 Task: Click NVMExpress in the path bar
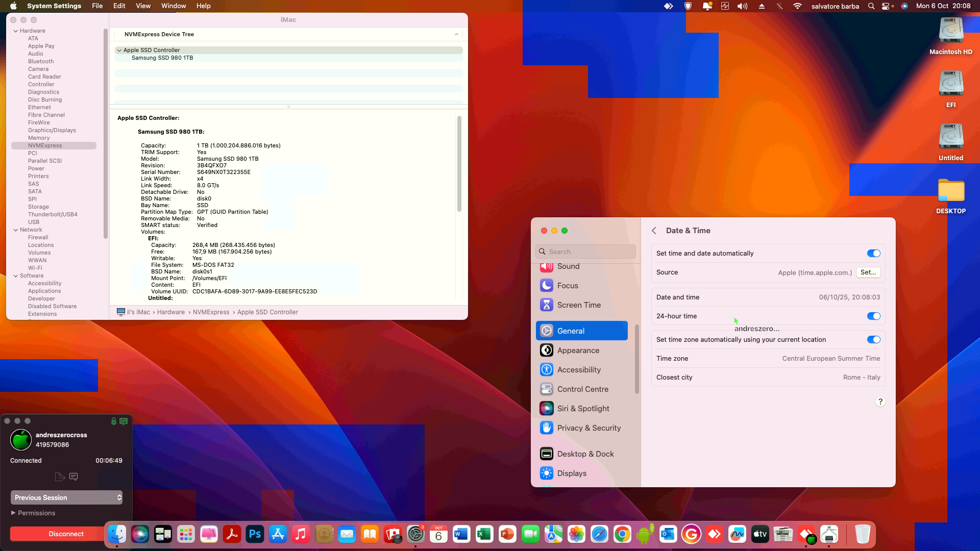click(x=211, y=312)
